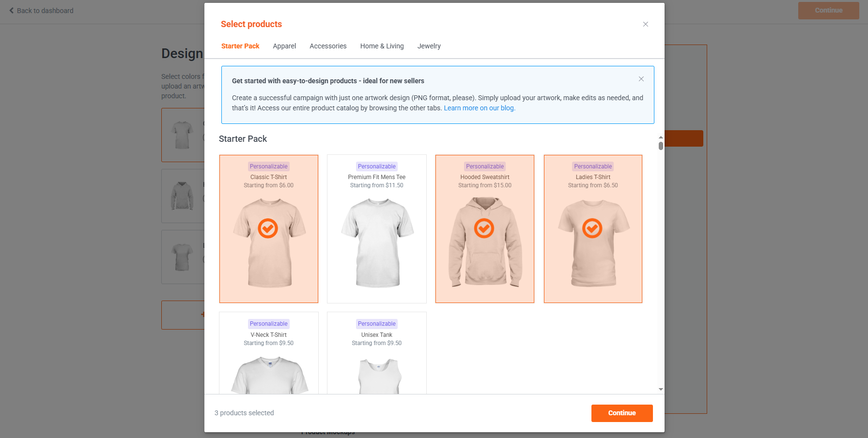Open the Learn more on our blog link
Screen dimensions: 868x438
click(479, 108)
